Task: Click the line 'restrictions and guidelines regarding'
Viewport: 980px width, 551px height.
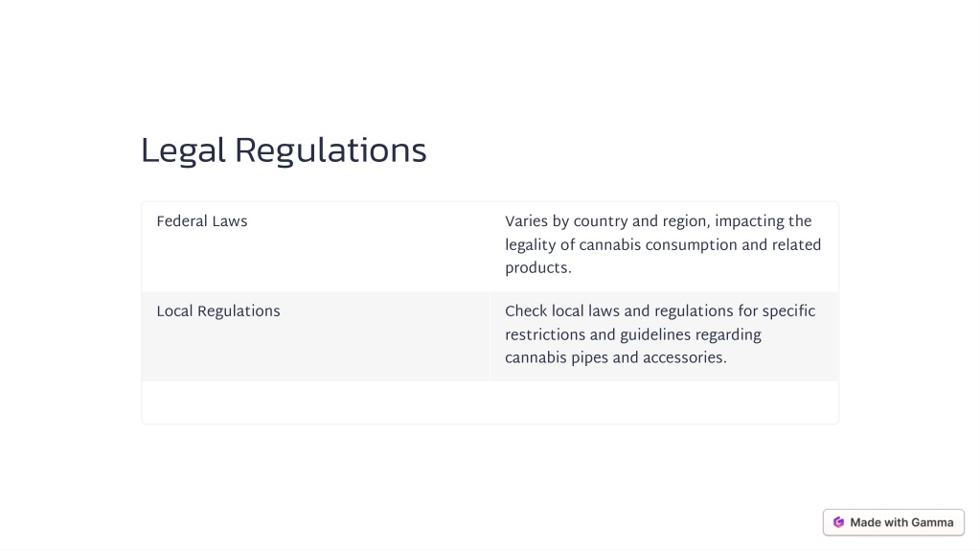Action: point(633,334)
